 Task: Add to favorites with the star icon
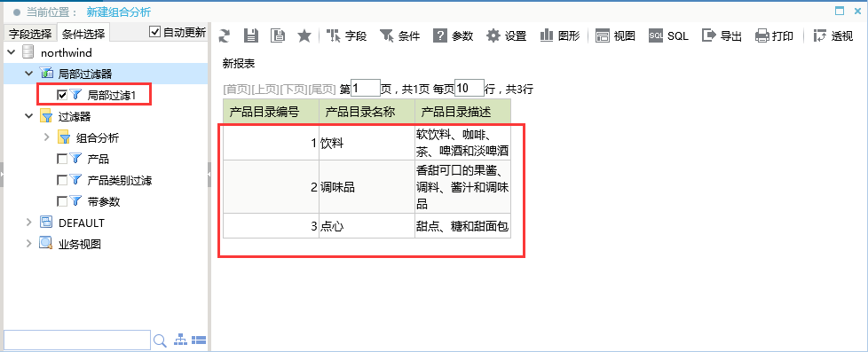point(304,36)
